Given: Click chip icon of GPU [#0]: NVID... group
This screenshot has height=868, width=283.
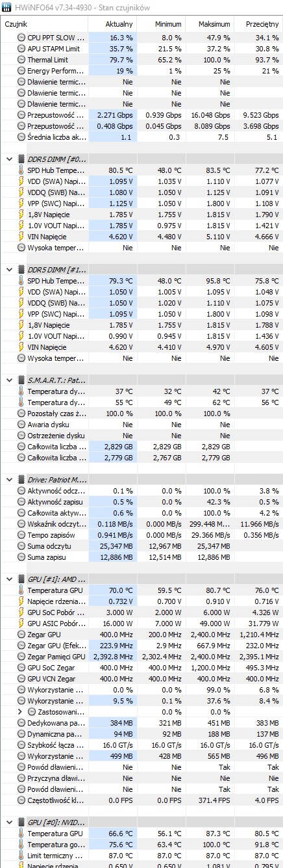Looking at the screenshot, I should [x=21, y=822].
